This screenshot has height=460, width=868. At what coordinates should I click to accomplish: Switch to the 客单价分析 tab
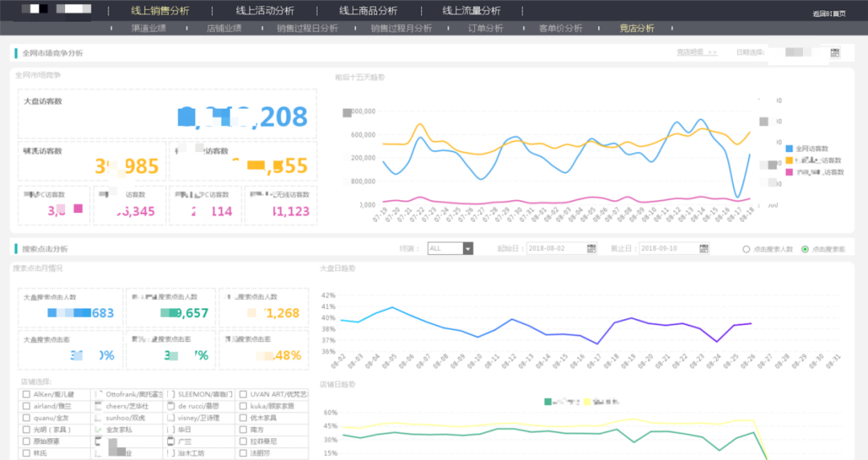(x=561, y=28)
